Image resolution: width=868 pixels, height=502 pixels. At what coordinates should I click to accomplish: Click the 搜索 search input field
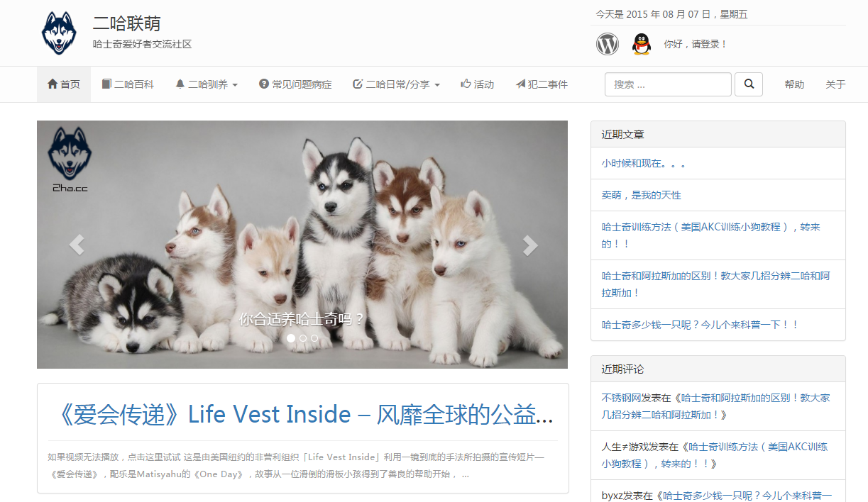pos(668,84)
